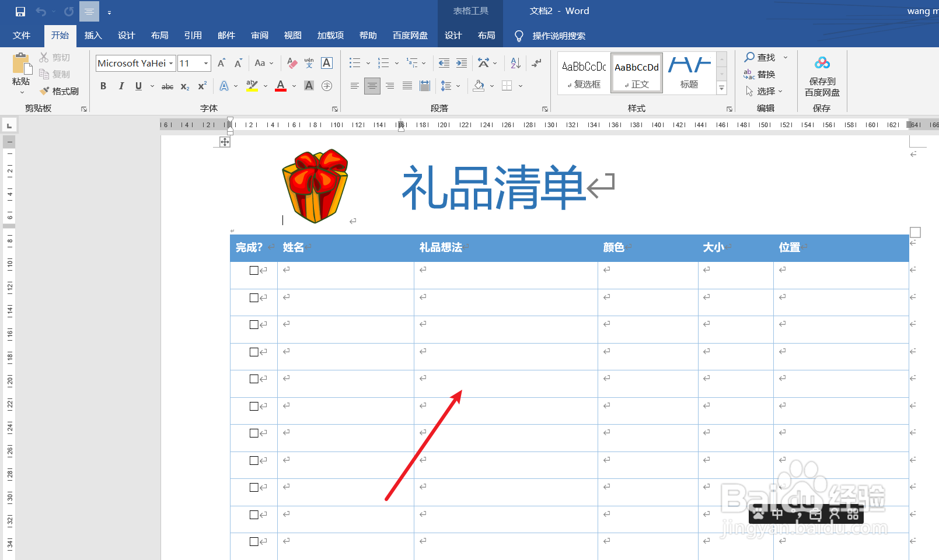The image size is (939, 560).
Task: Apply character shading icon
Action: pyautogui.click(x=309, y=86)
